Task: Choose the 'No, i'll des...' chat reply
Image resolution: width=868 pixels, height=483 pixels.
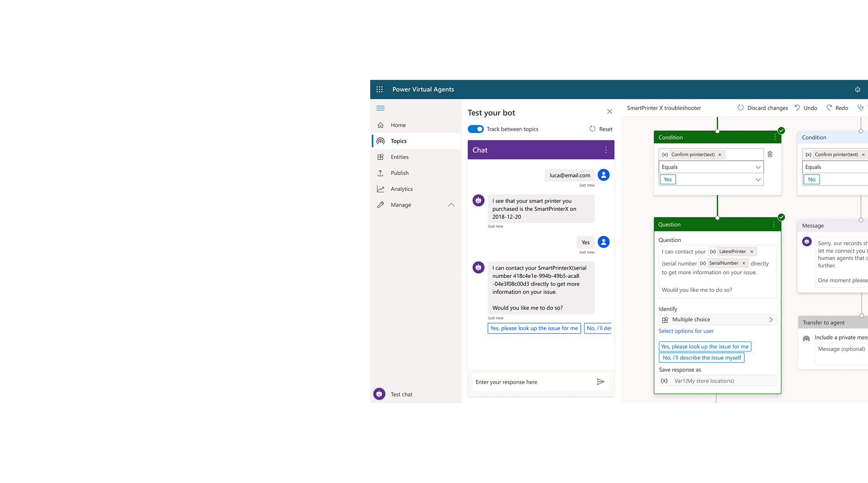Action: tap(598, 328)
